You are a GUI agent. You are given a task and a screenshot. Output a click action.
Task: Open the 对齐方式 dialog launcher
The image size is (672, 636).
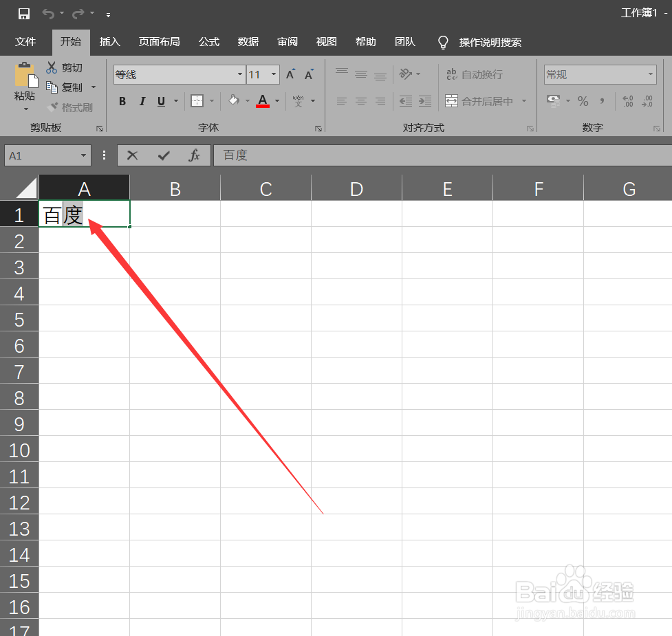(530, 129)
